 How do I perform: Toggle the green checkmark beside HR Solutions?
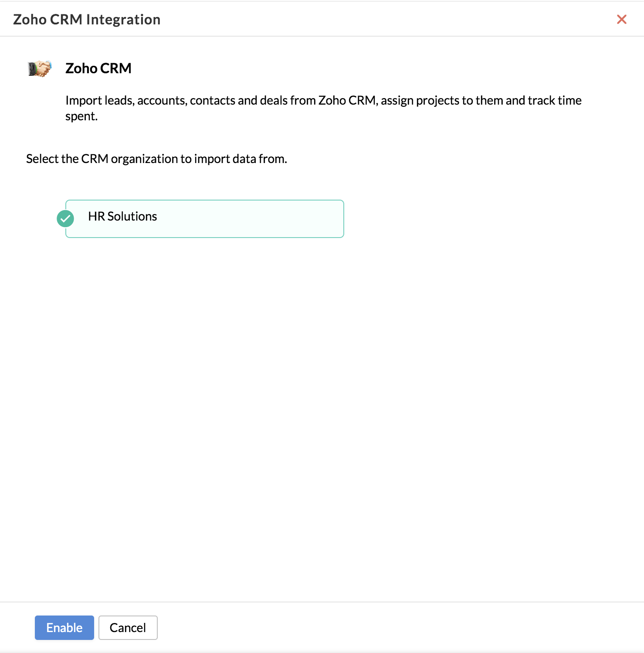[65, 218]
